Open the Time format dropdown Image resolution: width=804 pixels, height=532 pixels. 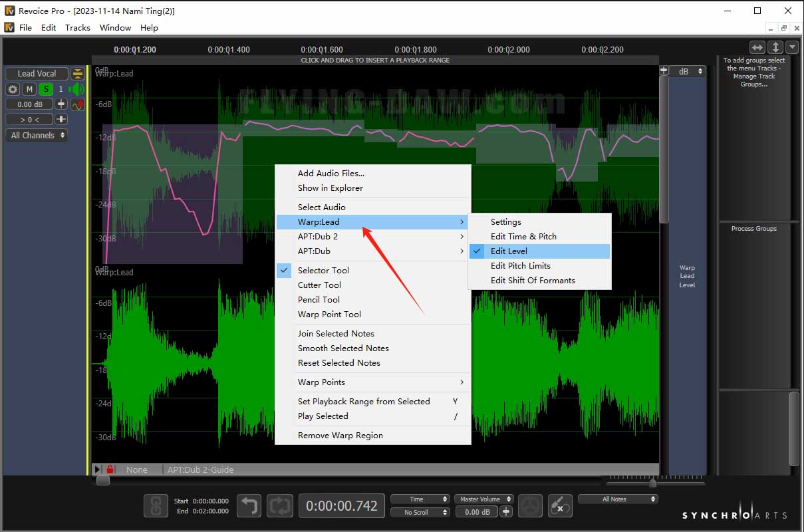tap(420, 499)
